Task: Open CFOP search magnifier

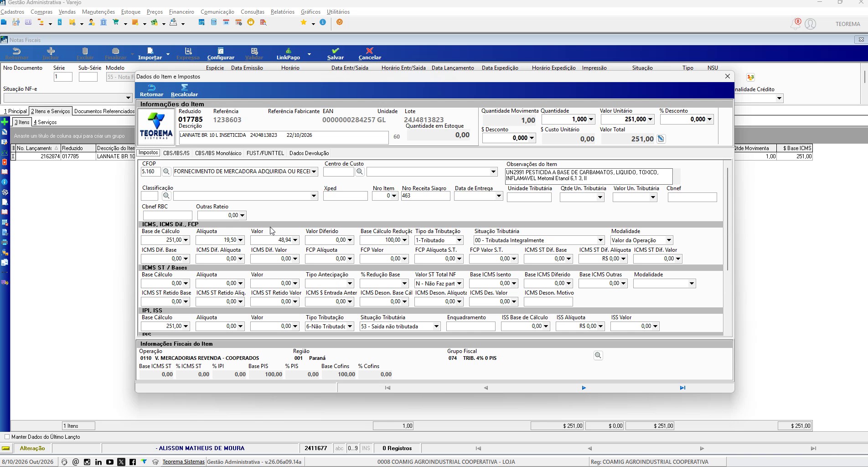Action: point(166,171)
